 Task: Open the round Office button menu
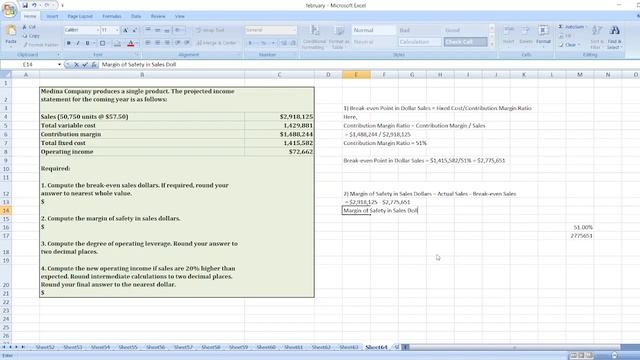tap(9, 9)
